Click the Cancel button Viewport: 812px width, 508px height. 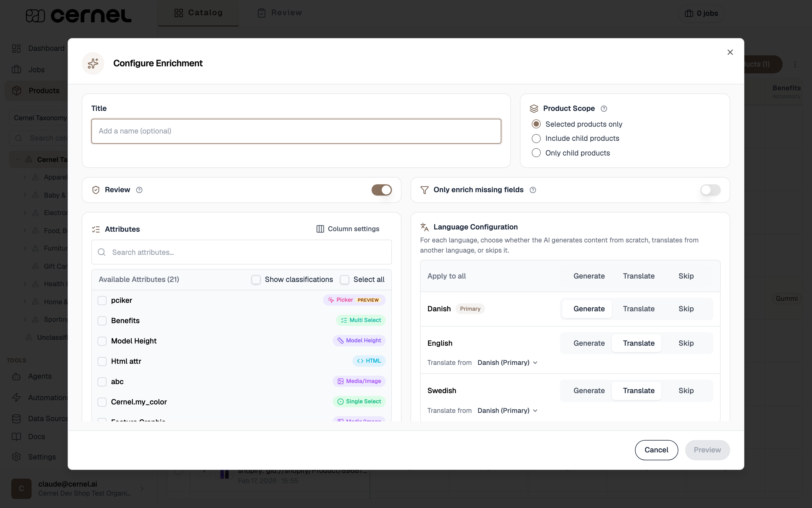click(x=656, y=450)
